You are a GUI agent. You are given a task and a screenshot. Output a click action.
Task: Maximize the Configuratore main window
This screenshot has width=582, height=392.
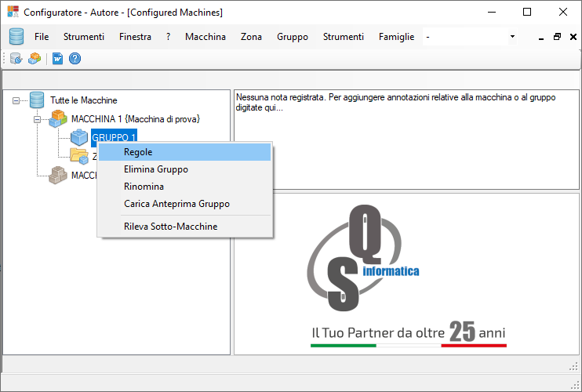point(527,12)
